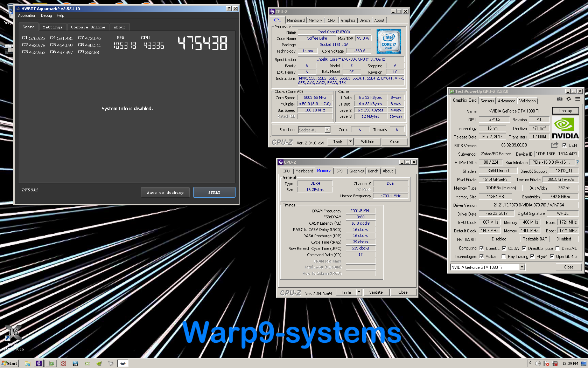Click the 12:39 PM taskbar clock
The height and width of the screenshot is (368, 588).
pos(570,363)
